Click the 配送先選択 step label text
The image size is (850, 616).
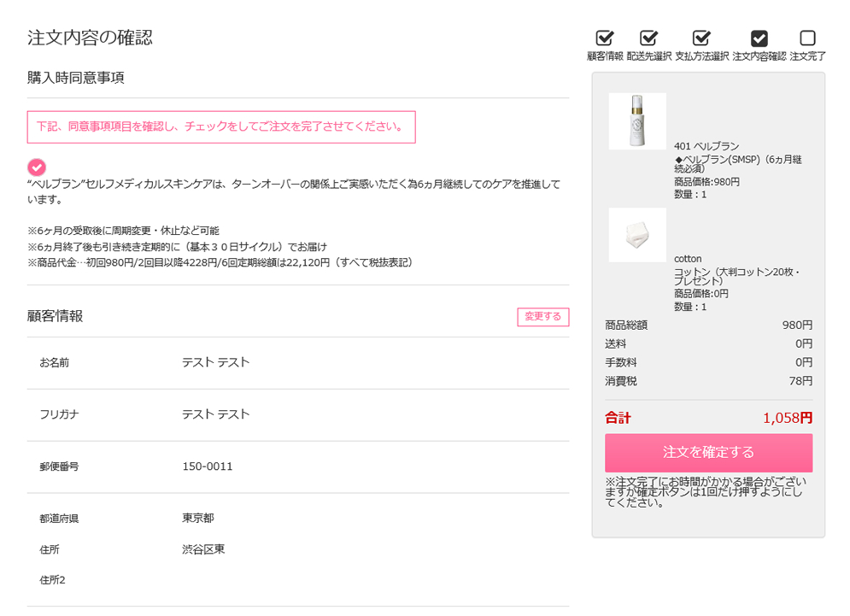point(649,56)
